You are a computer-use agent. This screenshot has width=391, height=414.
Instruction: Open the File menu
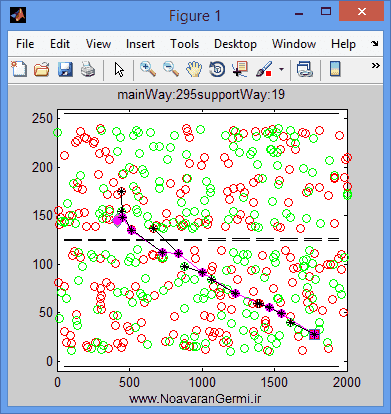(x=25, y=44)
